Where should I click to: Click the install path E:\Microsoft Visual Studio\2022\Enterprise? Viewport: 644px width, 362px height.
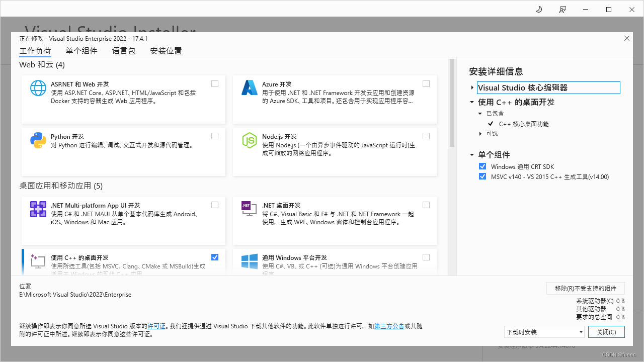click(x=75, y=295)
